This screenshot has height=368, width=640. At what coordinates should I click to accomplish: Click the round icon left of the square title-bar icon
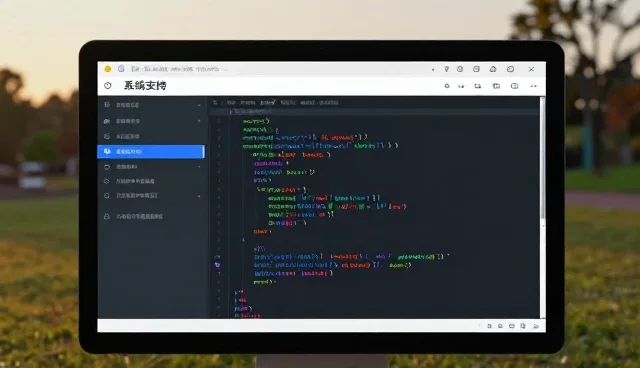460,69
